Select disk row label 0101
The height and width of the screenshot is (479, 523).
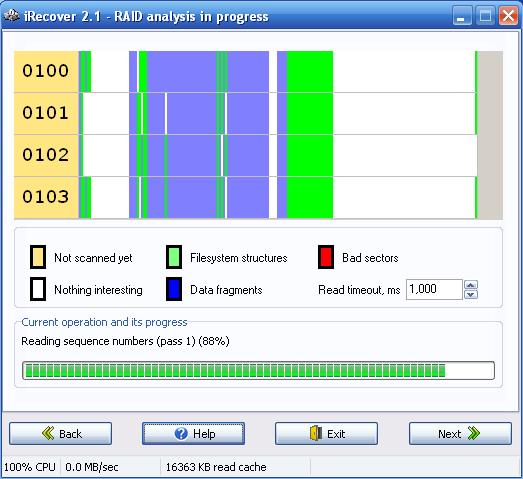pos(46,113)
